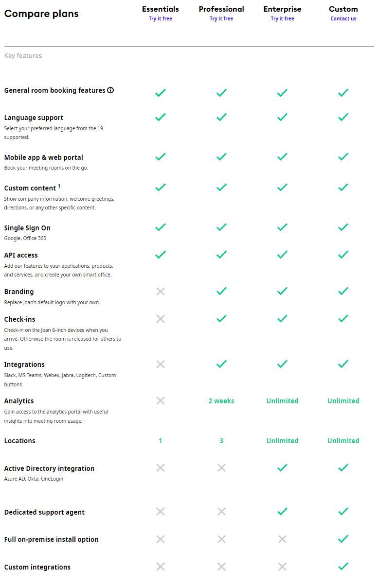This screenshot has height=588, width=378.
Task: Click the Professional '2 weeks' Analytics value
Action: pyautogui.click(x=221, y=401)
